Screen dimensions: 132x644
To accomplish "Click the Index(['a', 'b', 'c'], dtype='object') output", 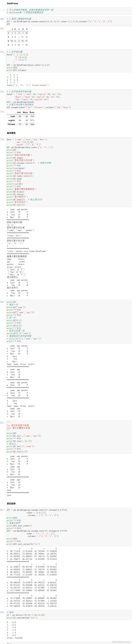I will 28,85.
